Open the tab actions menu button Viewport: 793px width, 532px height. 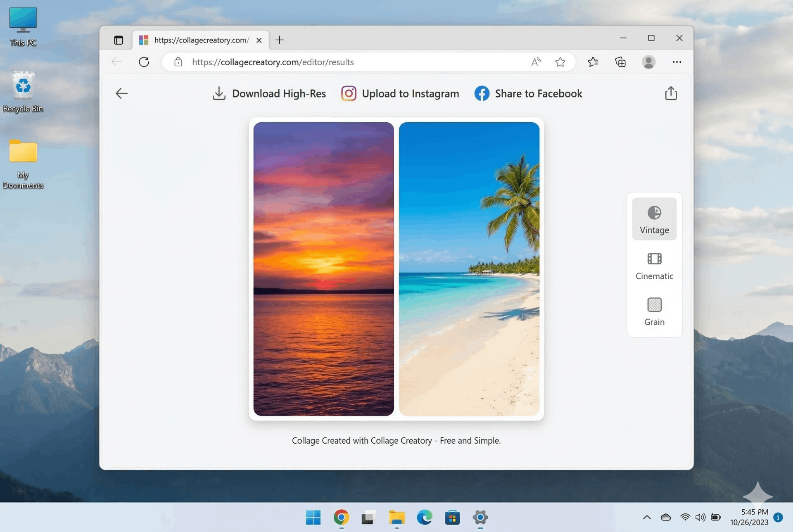tap(119, 40)
